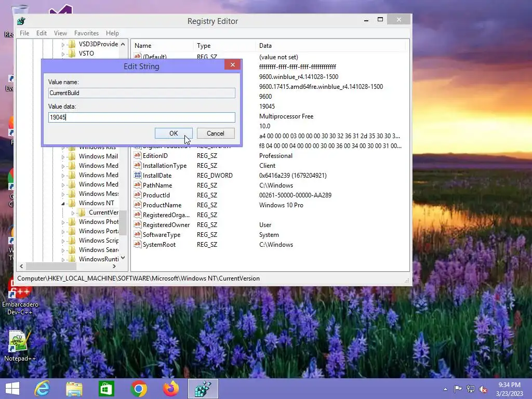Expand the VSTO tree node
Screen dimensions: 532x399
tap(63, 54)
